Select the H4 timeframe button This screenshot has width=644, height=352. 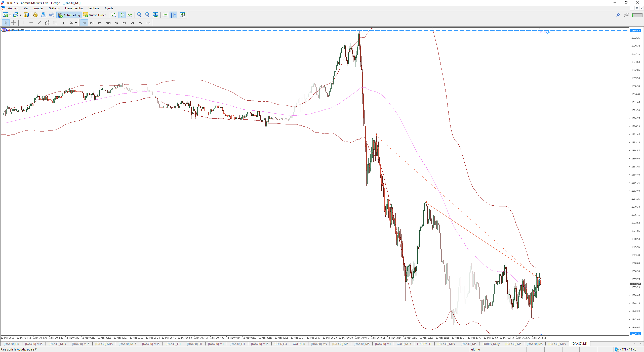[x=124, y=23]
